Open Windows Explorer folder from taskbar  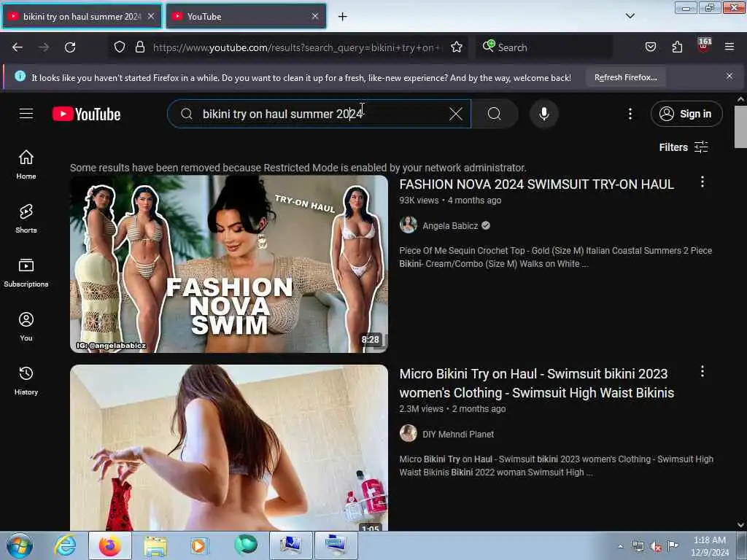point(156,545)
